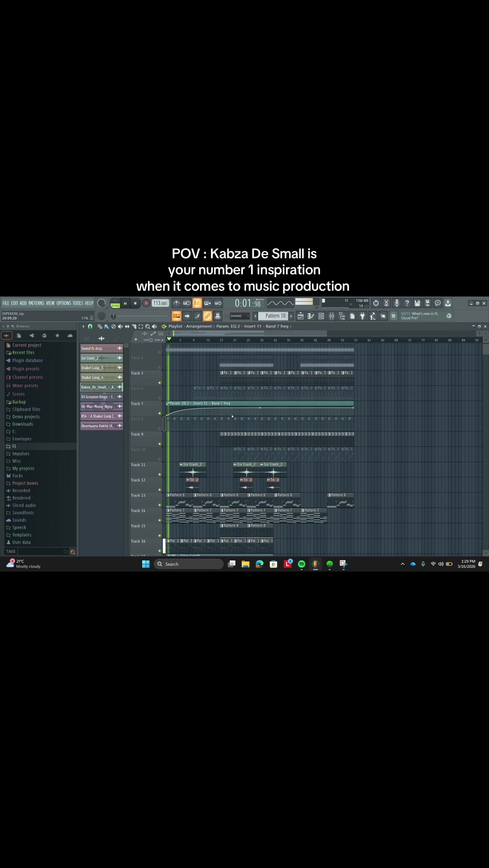Click the red record button
The image size is (489, 868).
[146, 303]
